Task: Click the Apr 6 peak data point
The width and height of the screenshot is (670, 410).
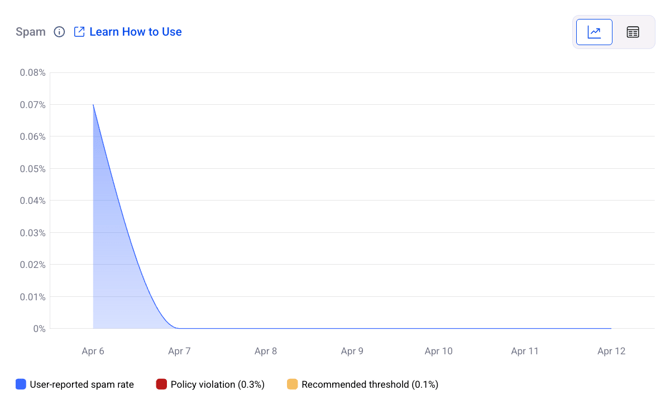Action: (x=93, y=104)
